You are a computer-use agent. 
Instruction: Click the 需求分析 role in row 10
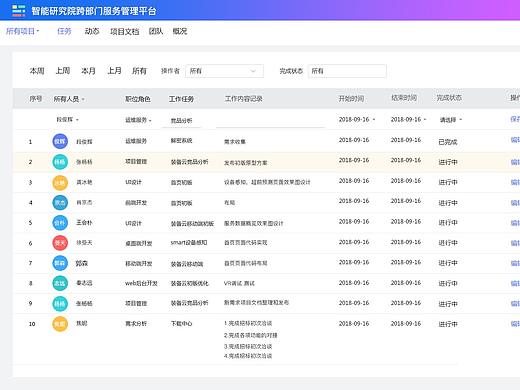tap(136, 323)
